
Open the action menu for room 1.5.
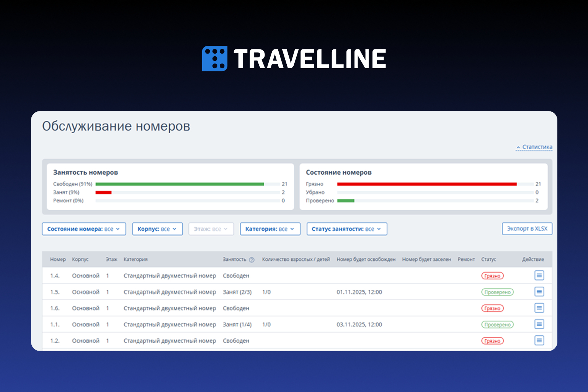coord(539,292)
